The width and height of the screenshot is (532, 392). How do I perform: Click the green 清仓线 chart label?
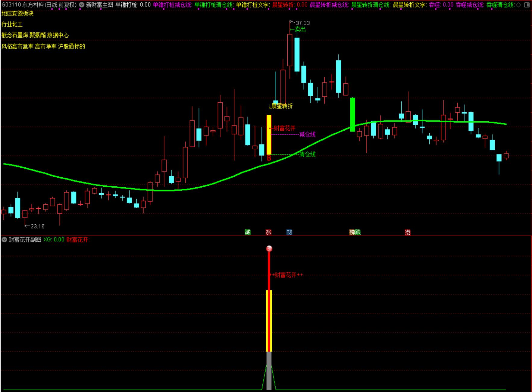308,154
